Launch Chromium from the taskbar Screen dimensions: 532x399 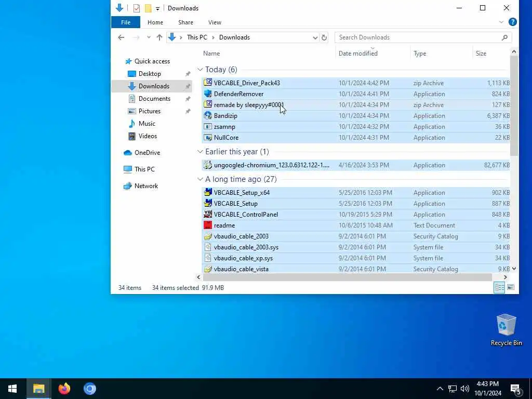90,389
